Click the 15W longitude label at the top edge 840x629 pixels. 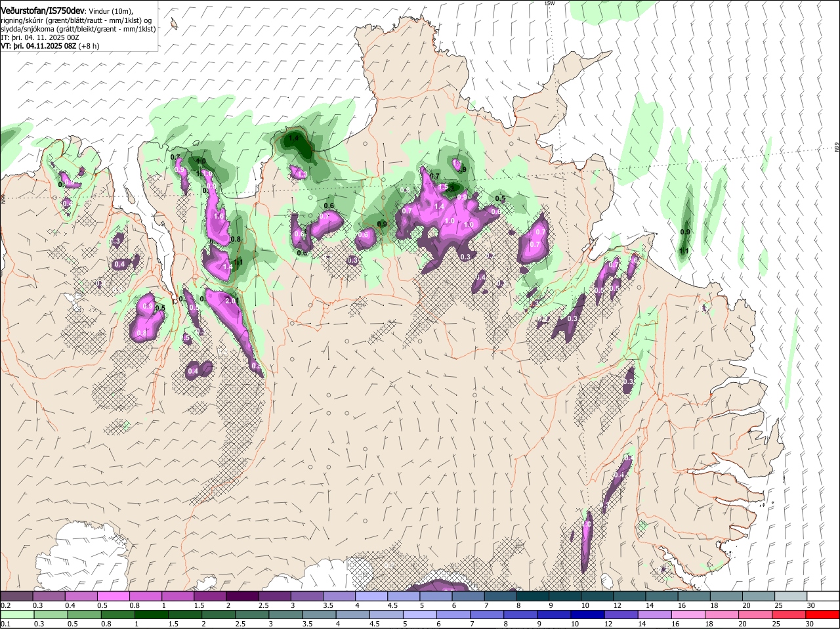[x=550, y=3]
